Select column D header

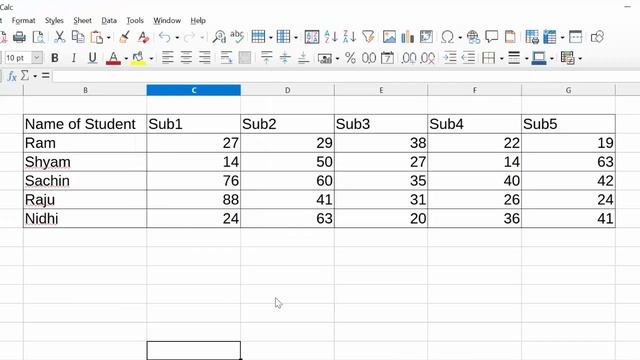[287, 90]
